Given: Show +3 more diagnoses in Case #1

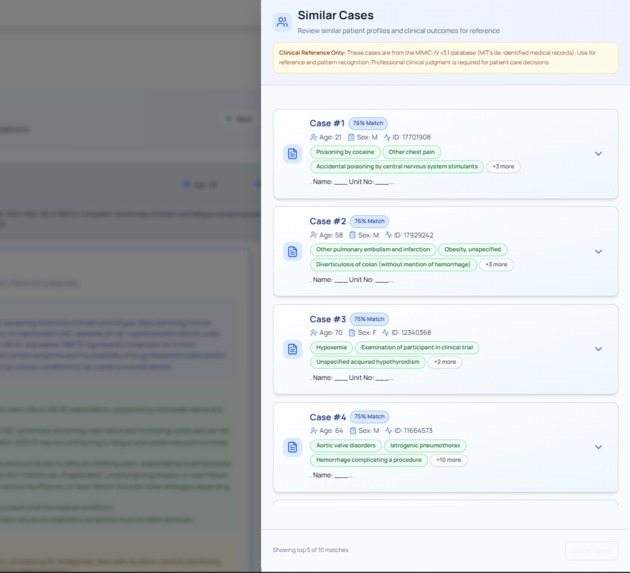Looking at the screenshot, I should coord(503,166).
